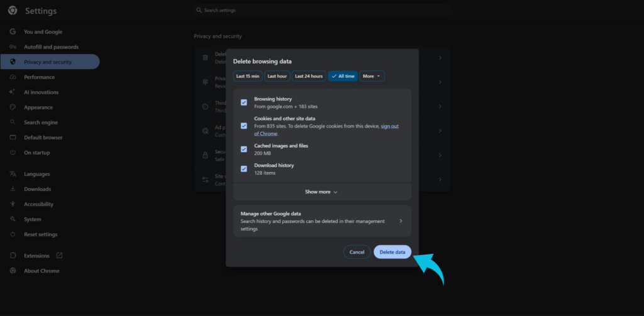Select the All time range chip
Screen dimensions: 644x316
click(343, 77)
